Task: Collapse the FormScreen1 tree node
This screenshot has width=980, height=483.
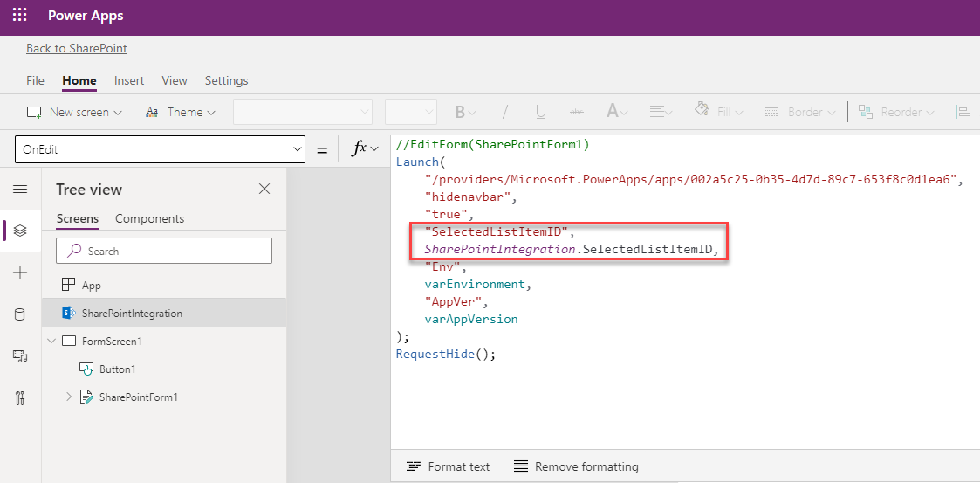Action: [x=51, y=341]
